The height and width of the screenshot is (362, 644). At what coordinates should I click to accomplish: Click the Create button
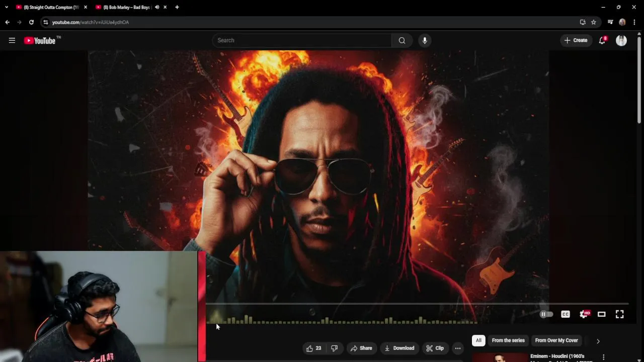click(576, 40)
